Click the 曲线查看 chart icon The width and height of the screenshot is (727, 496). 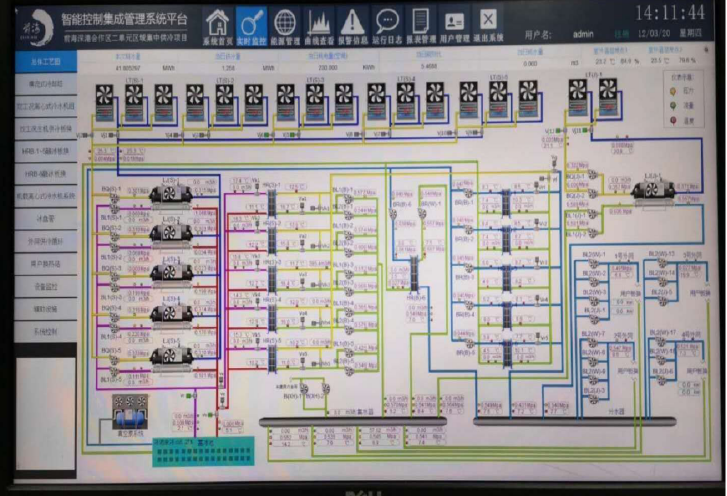click(319, 22)
